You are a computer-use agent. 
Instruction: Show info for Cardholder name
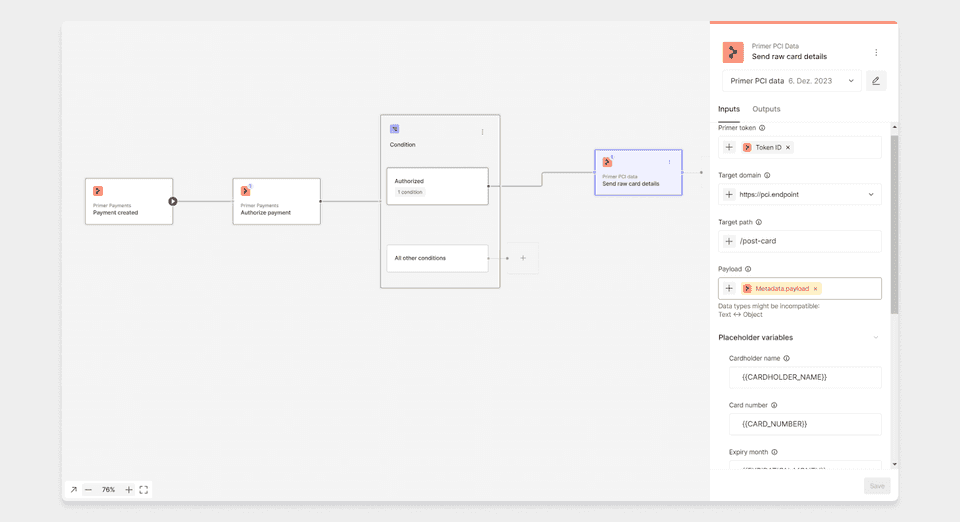click(787, 359)
